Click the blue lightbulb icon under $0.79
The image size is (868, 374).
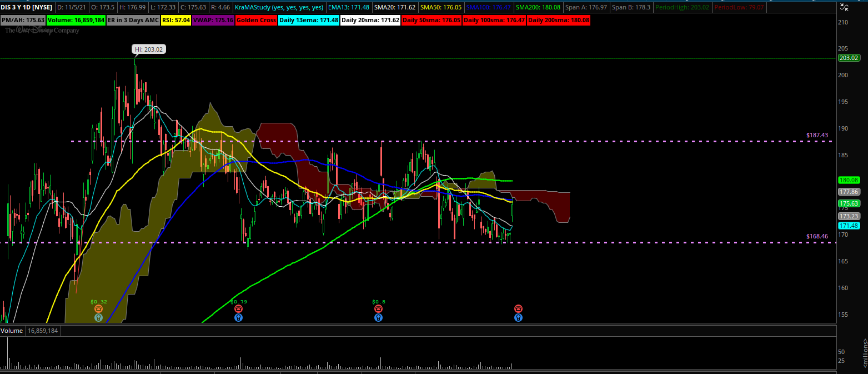pyautogui.click(x=239, y=318)
